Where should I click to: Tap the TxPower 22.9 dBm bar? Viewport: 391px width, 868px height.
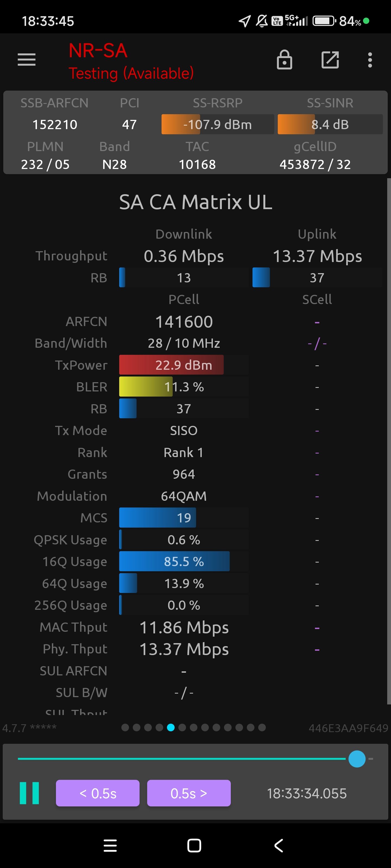pos(184,365)
